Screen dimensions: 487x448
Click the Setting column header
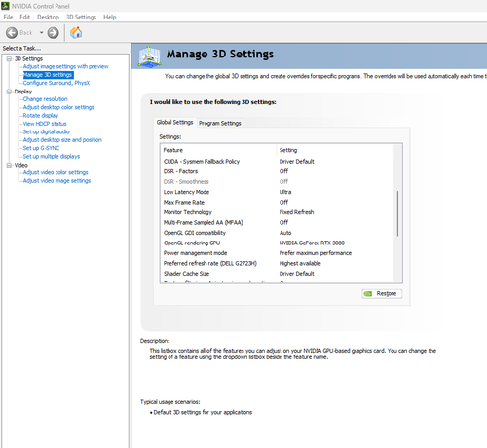tap(334, 150)
